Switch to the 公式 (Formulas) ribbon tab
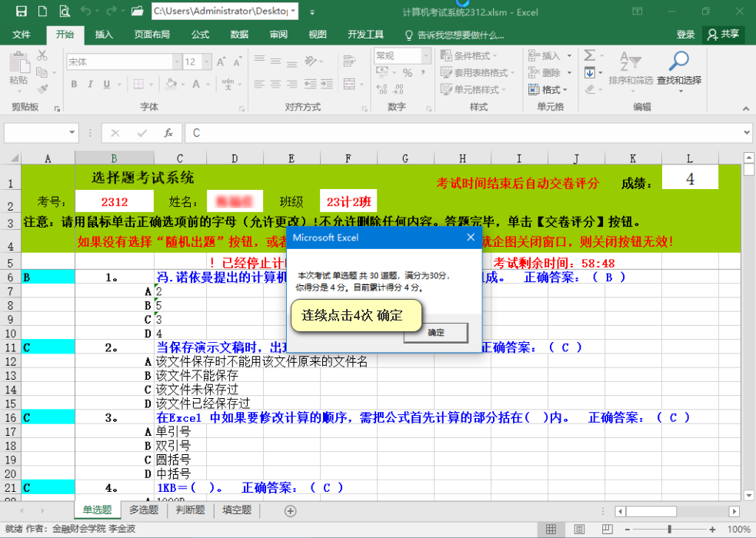This screenshot has width=756, height=538. point(200,34)
